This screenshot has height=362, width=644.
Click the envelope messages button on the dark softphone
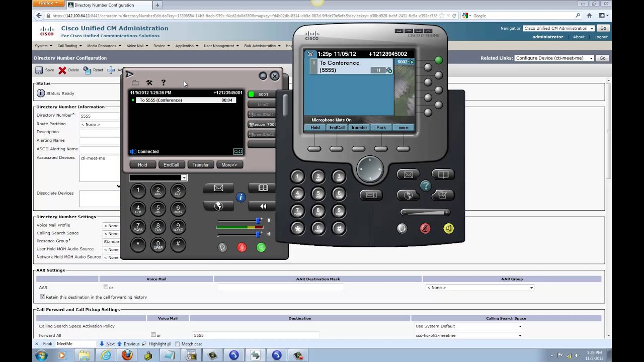218,188
